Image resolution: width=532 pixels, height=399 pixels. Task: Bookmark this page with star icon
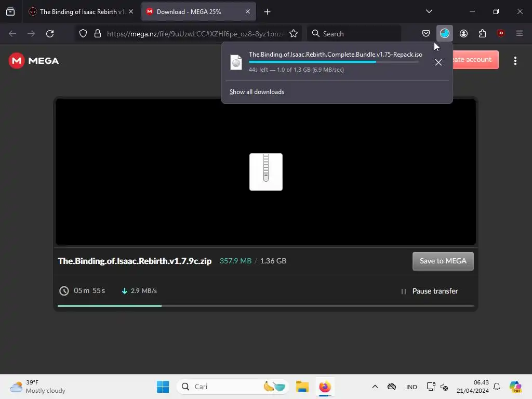point(294,34)
